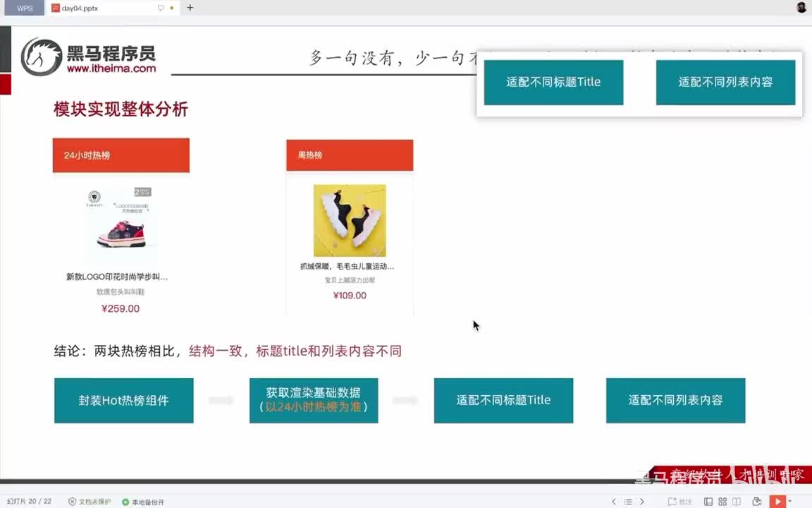Expand slideshow options dropdown arrow
This screenshot has width=812, height=508.
(x=789, y=501)
